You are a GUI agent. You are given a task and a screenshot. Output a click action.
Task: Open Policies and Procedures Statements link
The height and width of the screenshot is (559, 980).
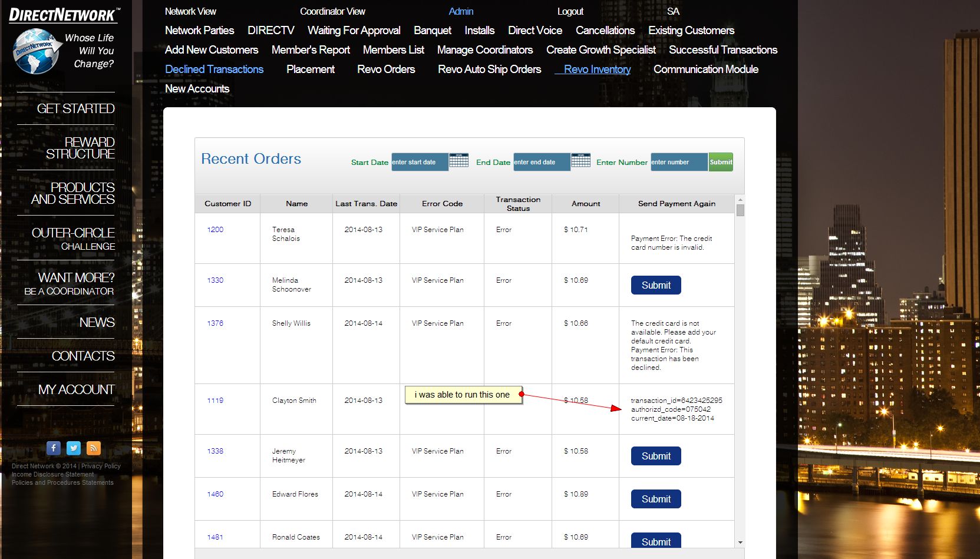[x=62, y=482]
